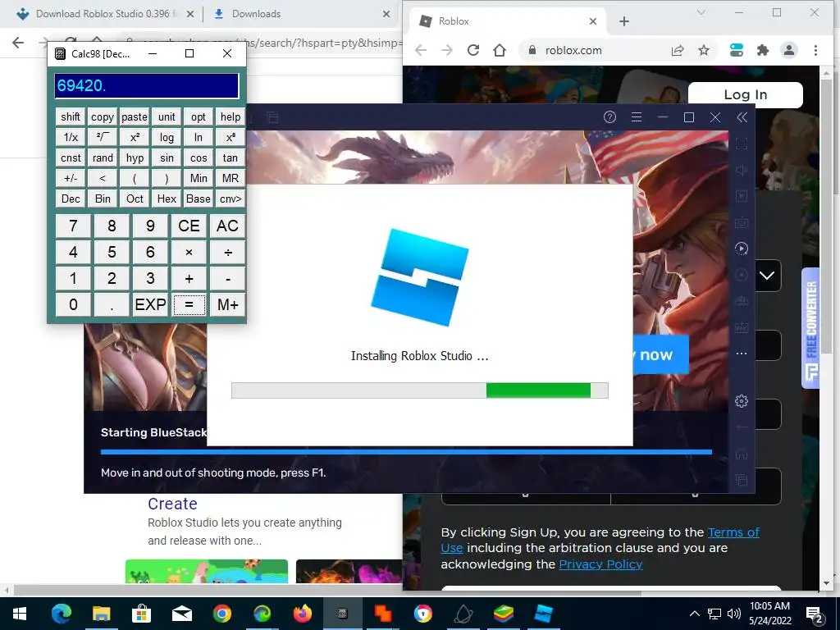The height and width of the screenshot is (630, 840).
Task: Open the Chrome three-dot menu
Action: tap(815, 50)
